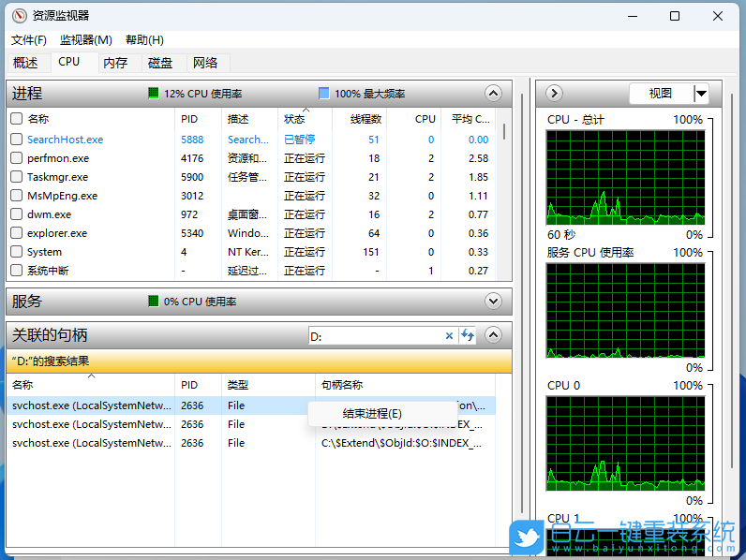Viewport: 746px width, 560px height.
Task: Clear the D: handle search text
Action: tap(449, 335)
